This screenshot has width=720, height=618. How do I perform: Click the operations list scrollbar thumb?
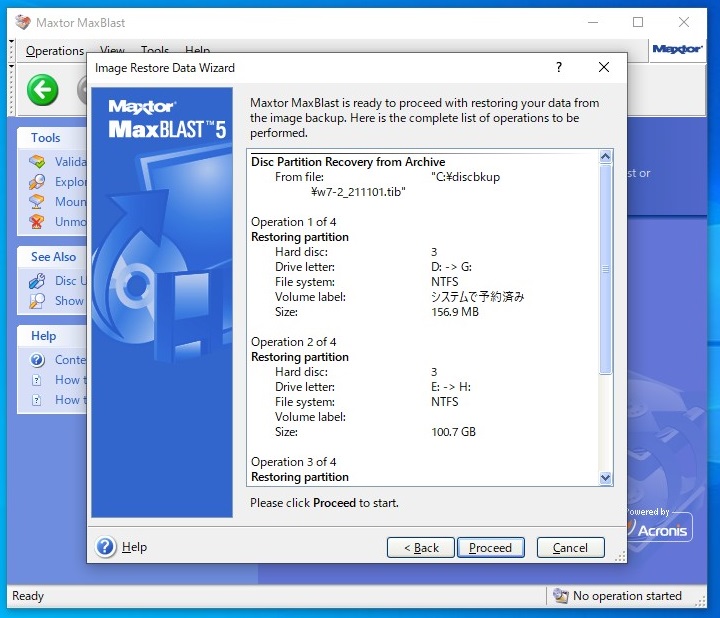(x=606, y=270)
